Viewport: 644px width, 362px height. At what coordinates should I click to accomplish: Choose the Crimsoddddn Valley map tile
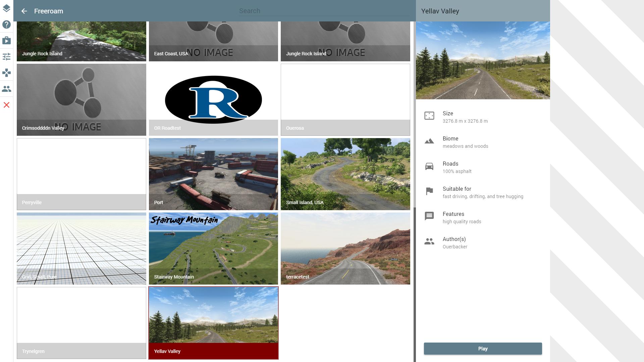pos(82,100)
